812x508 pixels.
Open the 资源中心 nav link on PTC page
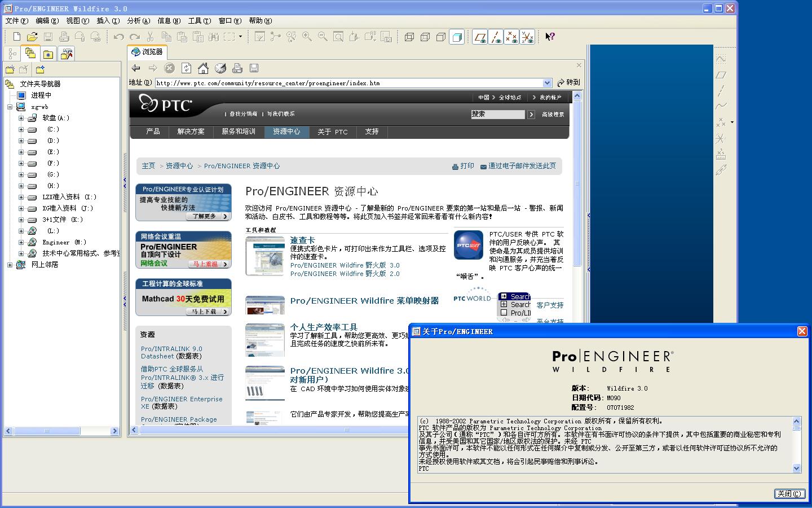[286, 132]
